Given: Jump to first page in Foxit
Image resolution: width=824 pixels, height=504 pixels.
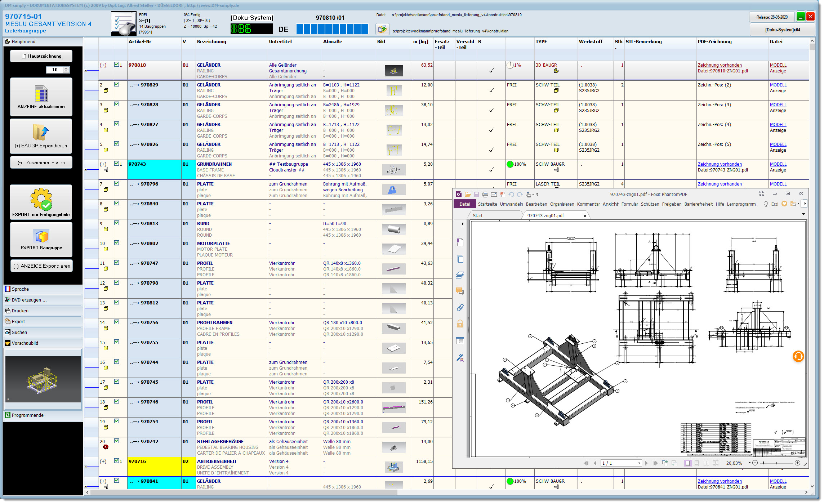Looking at the screenshot, I should coord(586,463).
